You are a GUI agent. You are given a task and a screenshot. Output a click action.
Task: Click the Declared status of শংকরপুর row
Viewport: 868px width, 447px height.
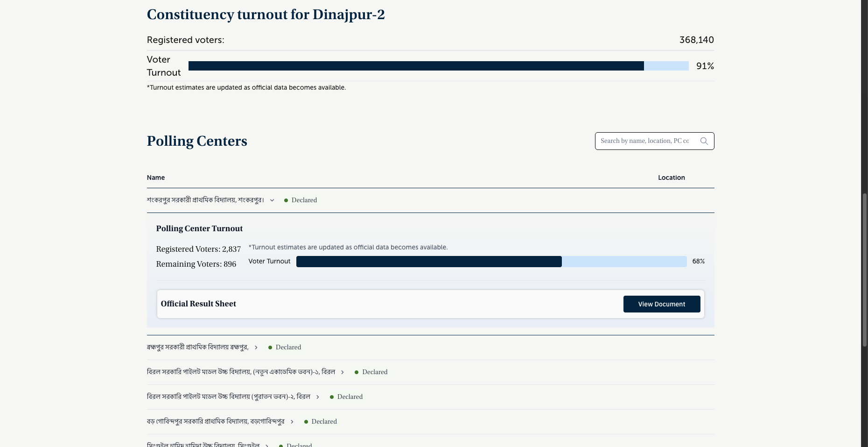tap(301, 200)
